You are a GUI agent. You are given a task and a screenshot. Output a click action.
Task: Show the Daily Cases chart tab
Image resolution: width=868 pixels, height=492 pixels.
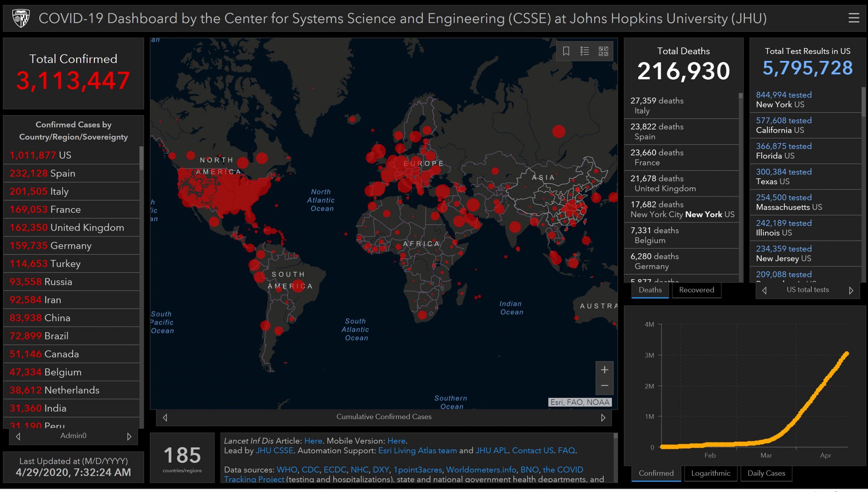(x=766, y=473)
